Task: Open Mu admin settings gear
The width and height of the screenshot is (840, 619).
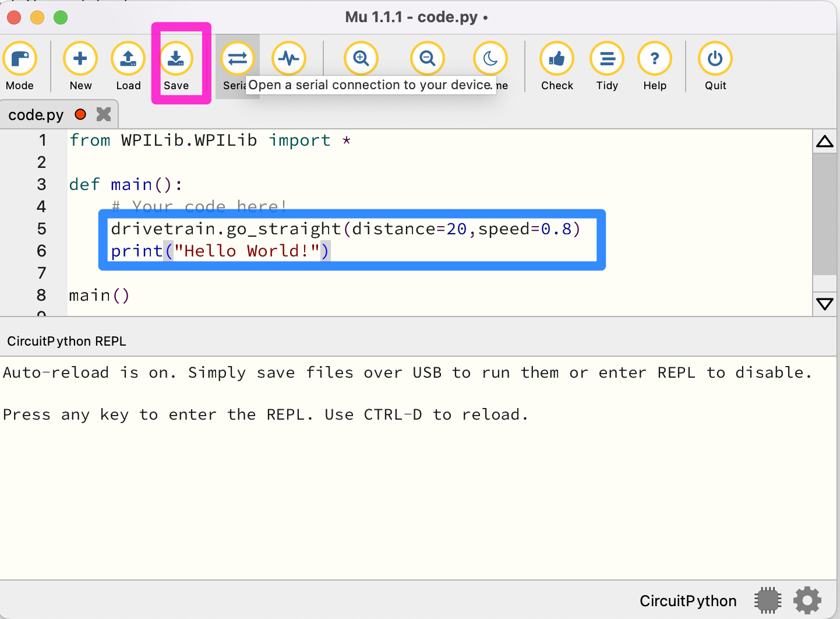Action: tap(807, 600)
